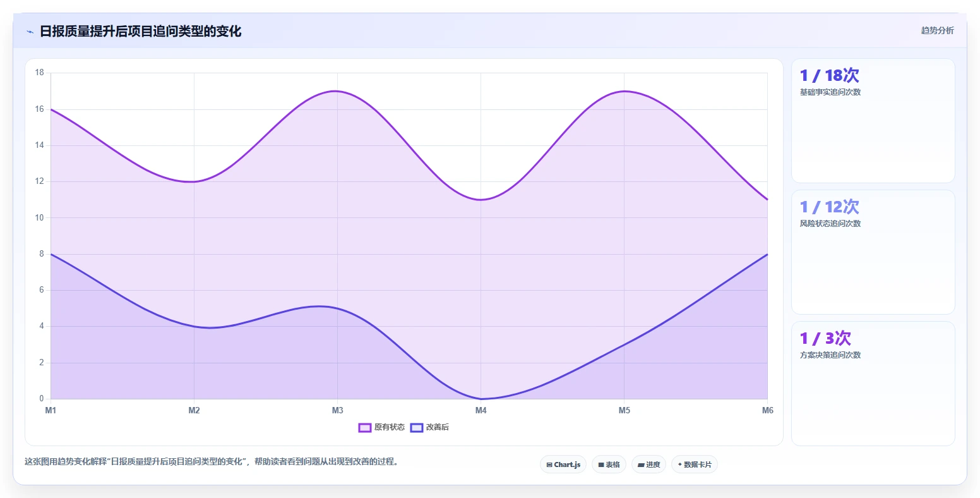Click the Chart.js tag icon
980x498 pixels.
tap(549, 465)
